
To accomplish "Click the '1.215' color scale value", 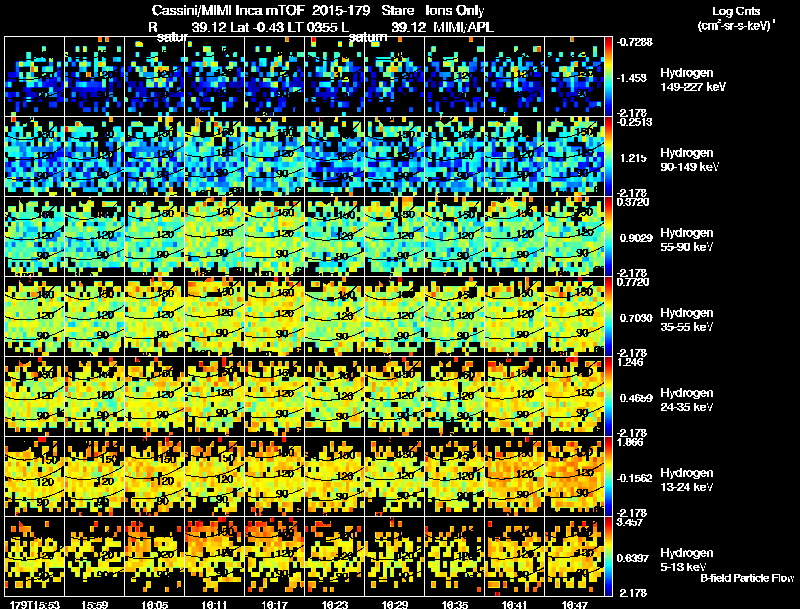I will point(633,158).
